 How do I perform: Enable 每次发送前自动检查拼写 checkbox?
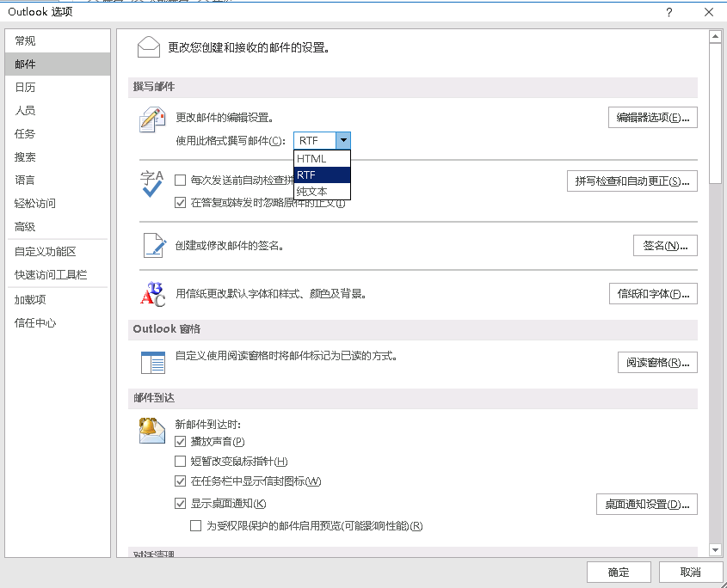click(181, 180)
